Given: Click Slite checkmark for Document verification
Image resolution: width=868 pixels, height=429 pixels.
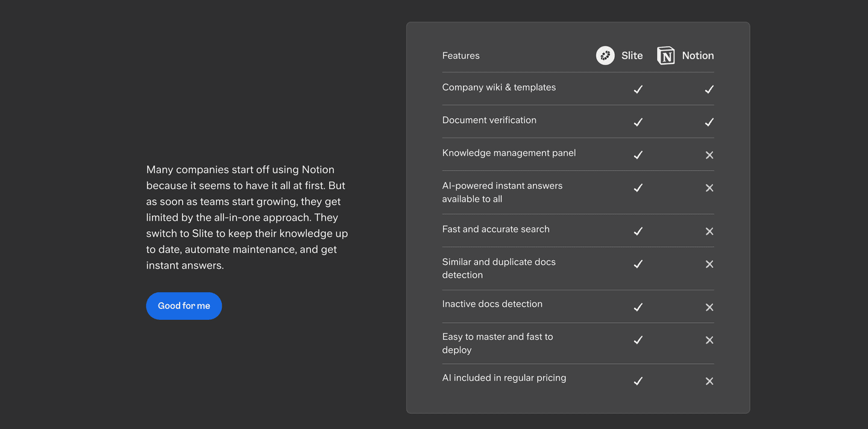Looking at the screenshot, I should pyautogui.click(x=638, y=122).
